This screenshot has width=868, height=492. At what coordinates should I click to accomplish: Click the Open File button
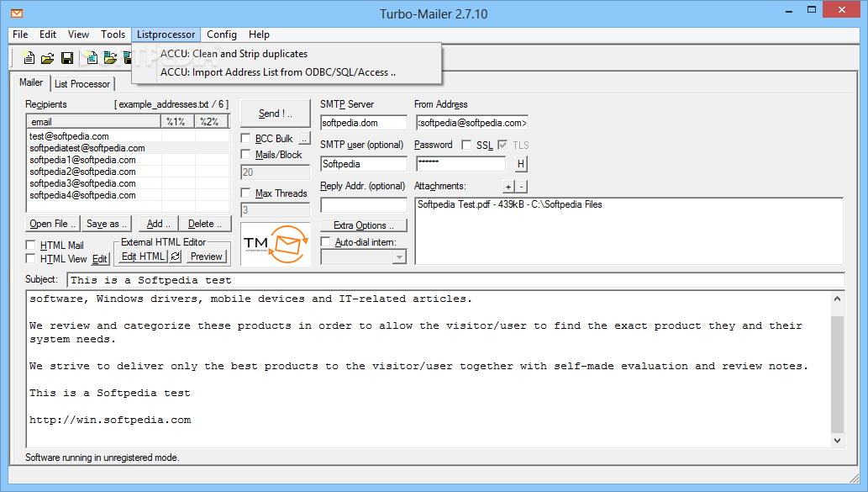(x=53, y=224)
